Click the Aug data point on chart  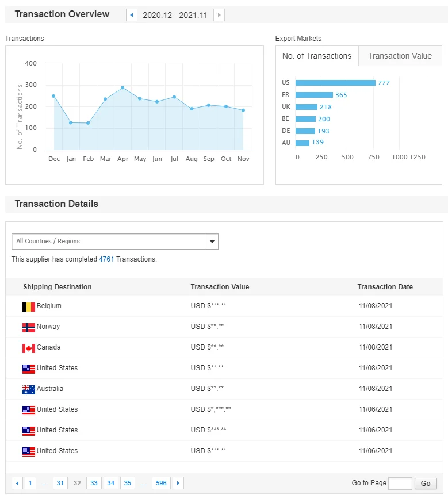[192, 109]
